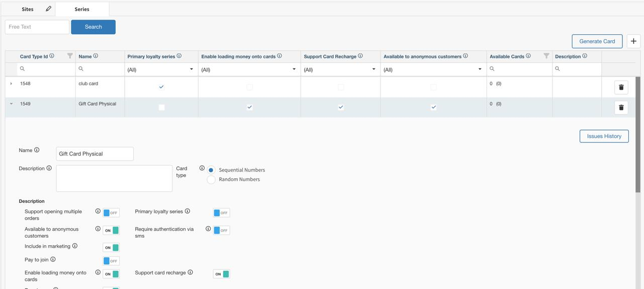Click info icon next to Primary loyalty series header
Image resolution: width=644 pixels, height=289 pixels.
(179, 56)
